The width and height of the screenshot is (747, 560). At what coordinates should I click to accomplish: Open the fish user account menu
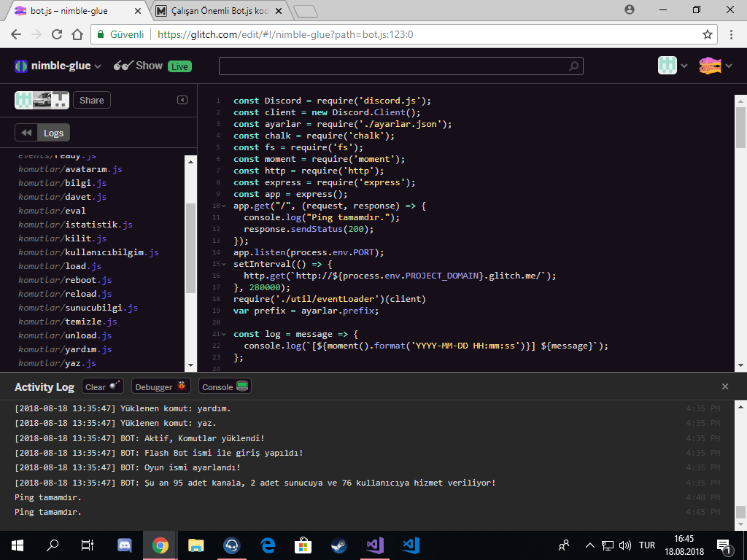(x=715, y=66)
